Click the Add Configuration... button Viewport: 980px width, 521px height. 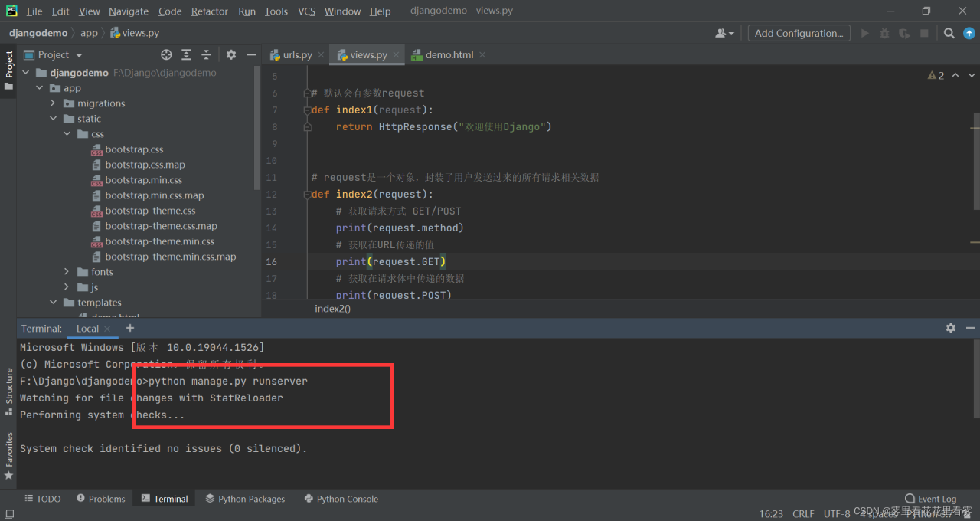(799, 33)
